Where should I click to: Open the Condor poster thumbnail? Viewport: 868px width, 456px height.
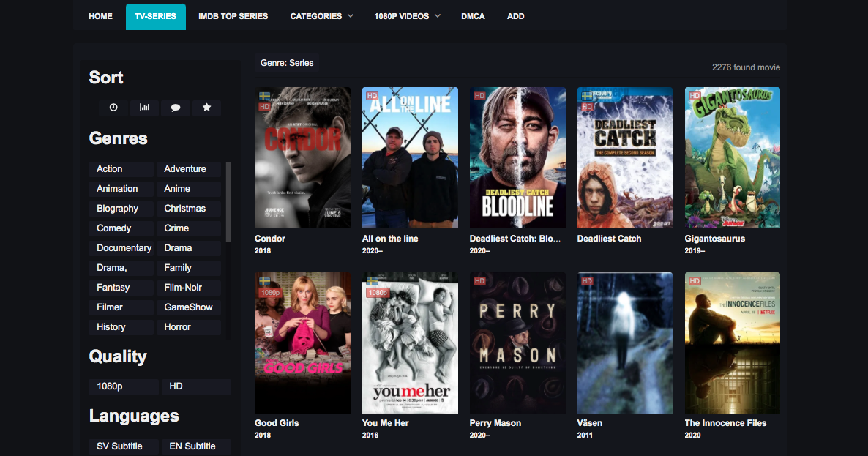coord(302,157)
